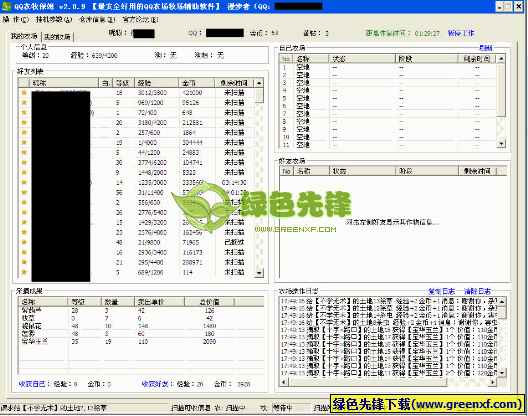Click the 暂停工作 link
Image resolution: width=528 pixels, height=416 pixels.
coord(461,33)
